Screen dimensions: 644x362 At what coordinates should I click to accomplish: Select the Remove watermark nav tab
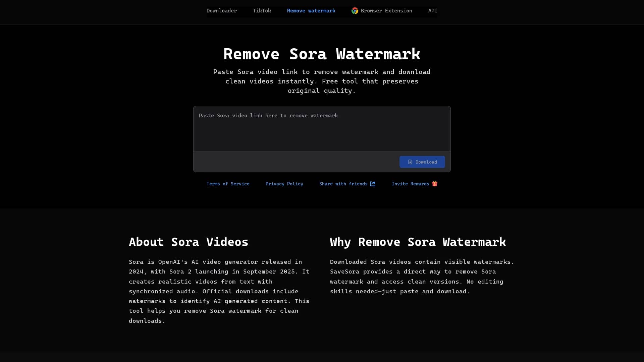(x=311, y=11)
